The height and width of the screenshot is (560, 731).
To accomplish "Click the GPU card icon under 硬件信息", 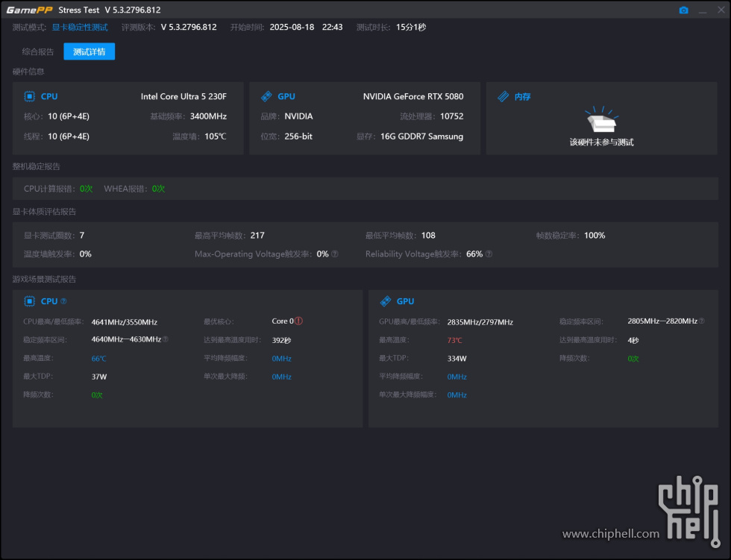I will pyautogui.click(x=266, y=96).
